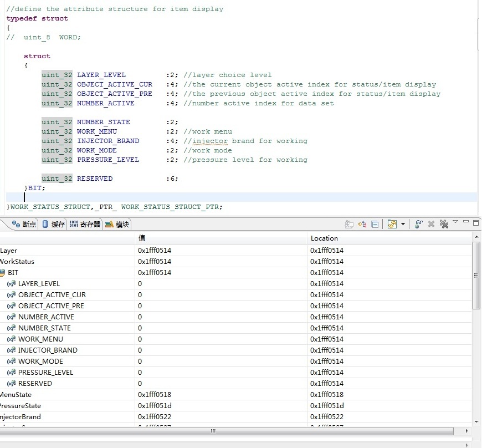Click the glasses watch expression icon
This screenshot has width=482, height=448.
point(419,224)
